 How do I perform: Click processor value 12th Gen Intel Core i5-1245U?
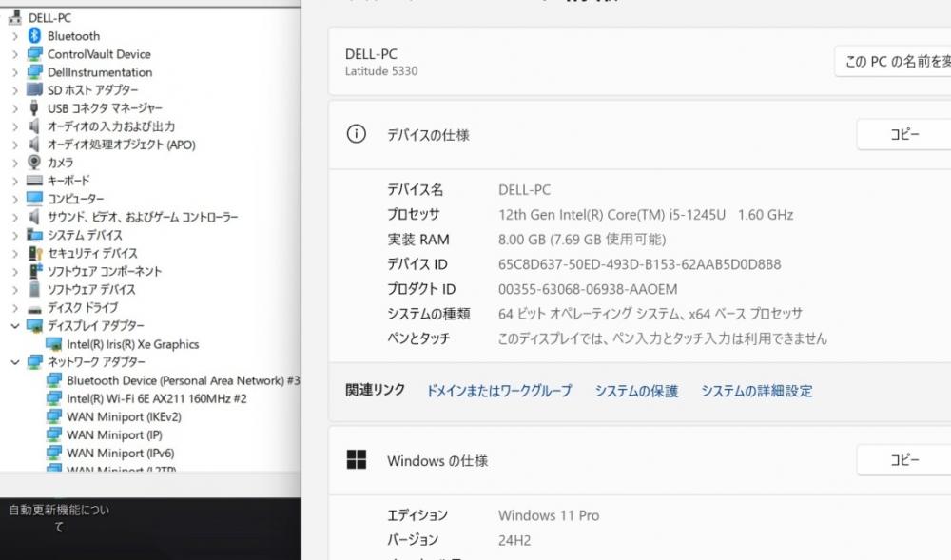click(x=646, y=215)
